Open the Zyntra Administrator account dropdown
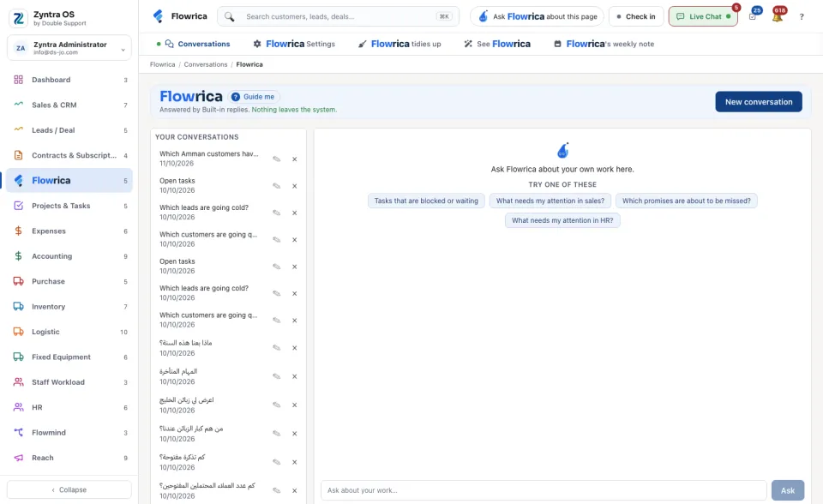The height and width of the screenshot is (504, 823). click(69, 48)
